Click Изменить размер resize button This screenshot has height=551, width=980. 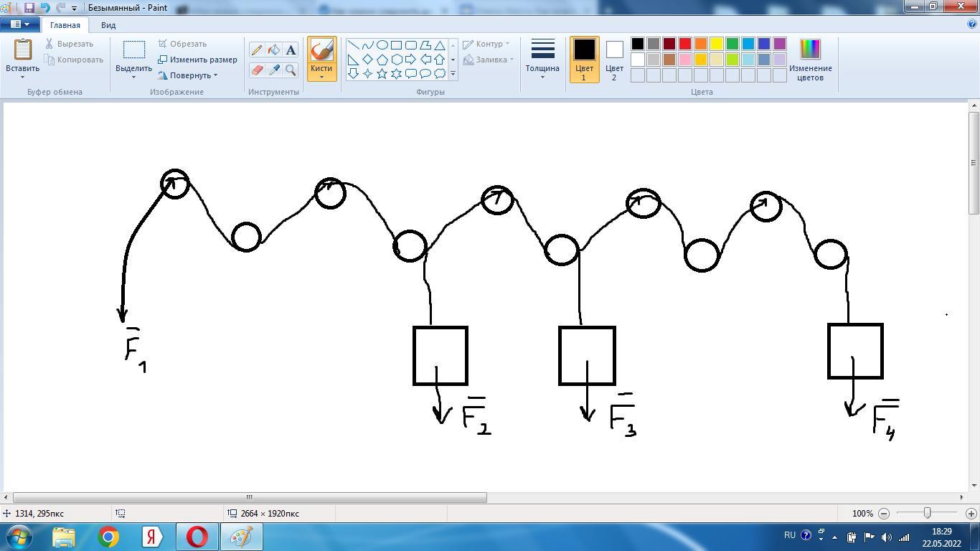pos(197,60)
